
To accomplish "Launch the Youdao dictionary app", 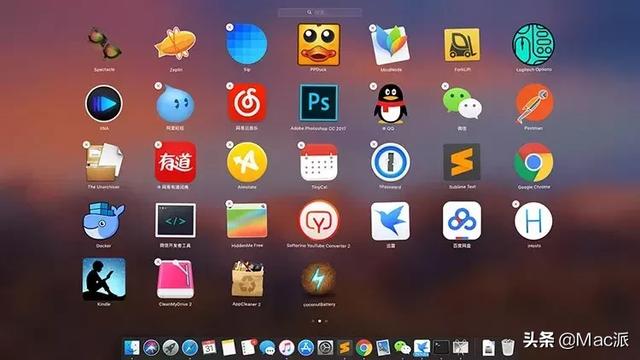I will pos(176,162).
